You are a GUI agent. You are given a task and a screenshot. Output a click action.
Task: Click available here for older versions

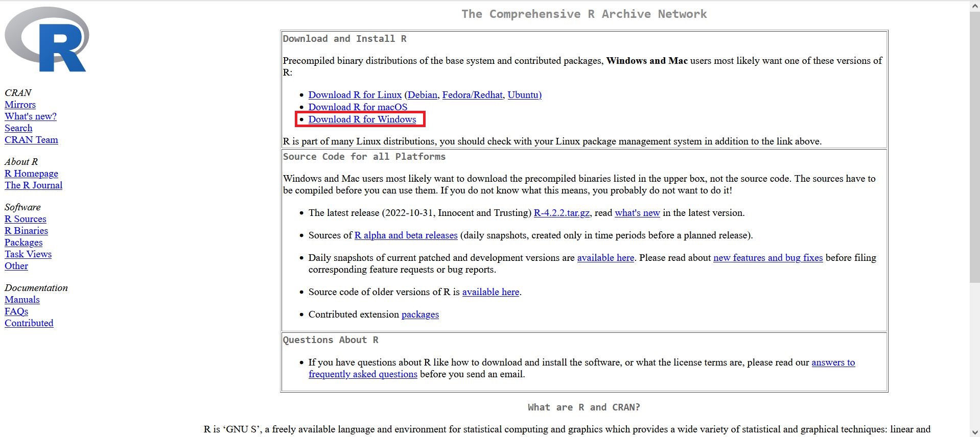pos(491,292)
